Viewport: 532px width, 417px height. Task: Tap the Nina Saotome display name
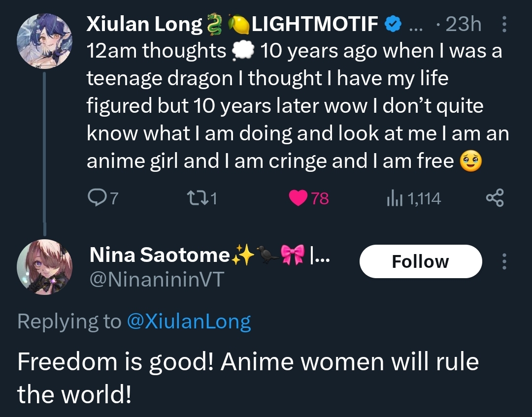(159, 255)
